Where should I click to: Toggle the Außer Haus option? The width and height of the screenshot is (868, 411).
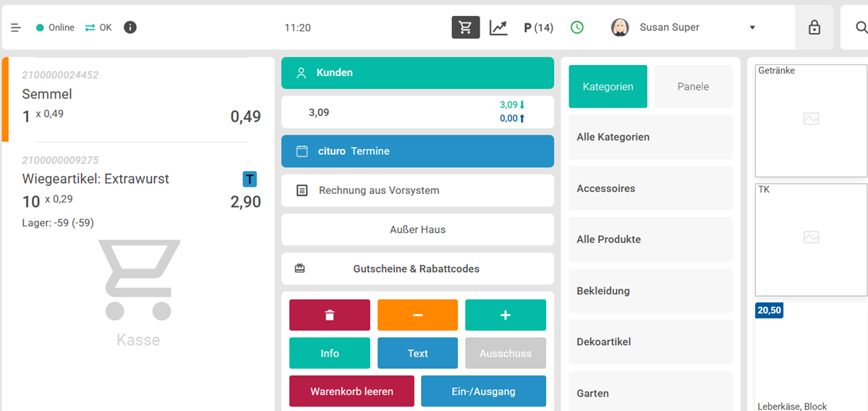417,229
